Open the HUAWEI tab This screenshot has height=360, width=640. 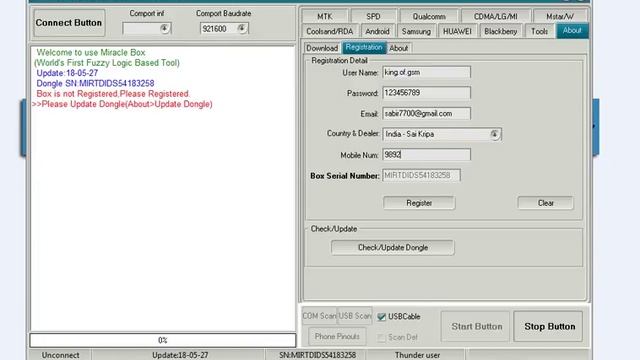coord(457,31)
